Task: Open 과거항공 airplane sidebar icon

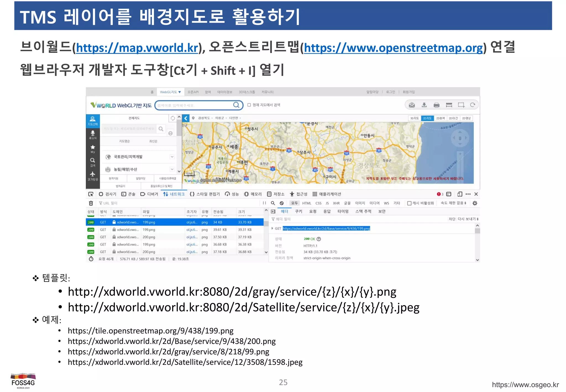Action: pos(93,176)
